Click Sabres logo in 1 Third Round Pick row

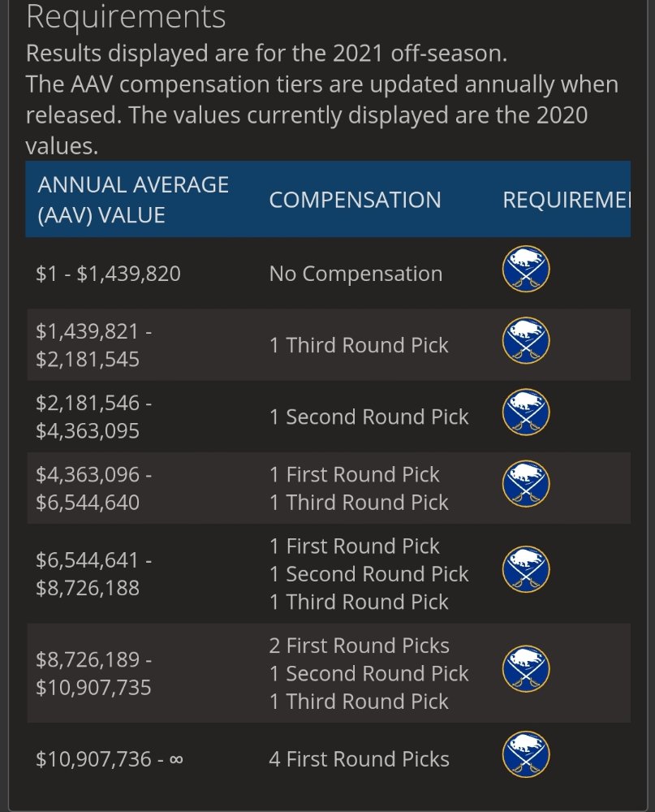[x=526, y=340]
